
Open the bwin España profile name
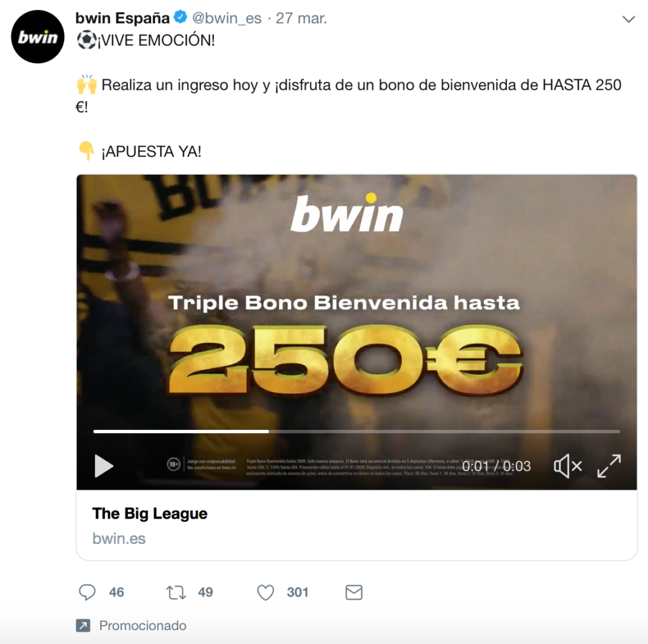(122, 18)
